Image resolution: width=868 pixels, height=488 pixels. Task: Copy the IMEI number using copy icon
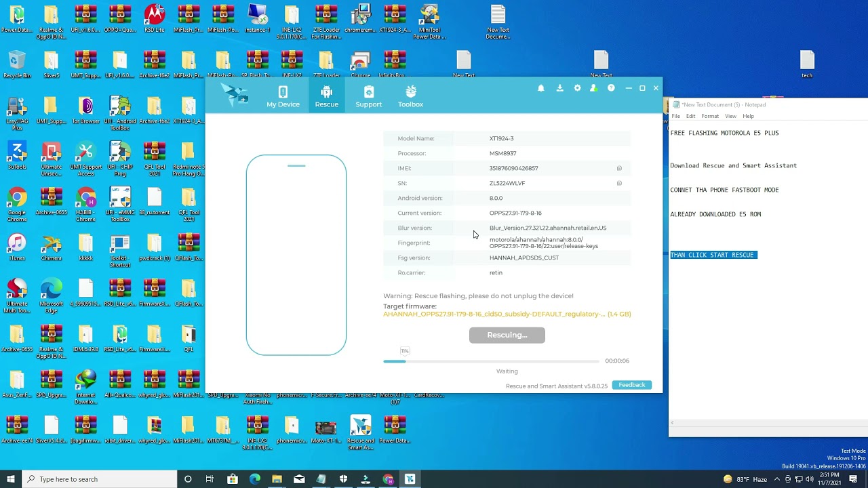click(619, 168)
